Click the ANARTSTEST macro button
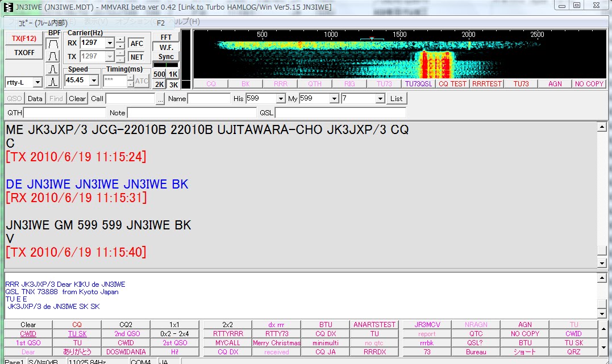This screenshot has height=364, width=612. [374, 325]
